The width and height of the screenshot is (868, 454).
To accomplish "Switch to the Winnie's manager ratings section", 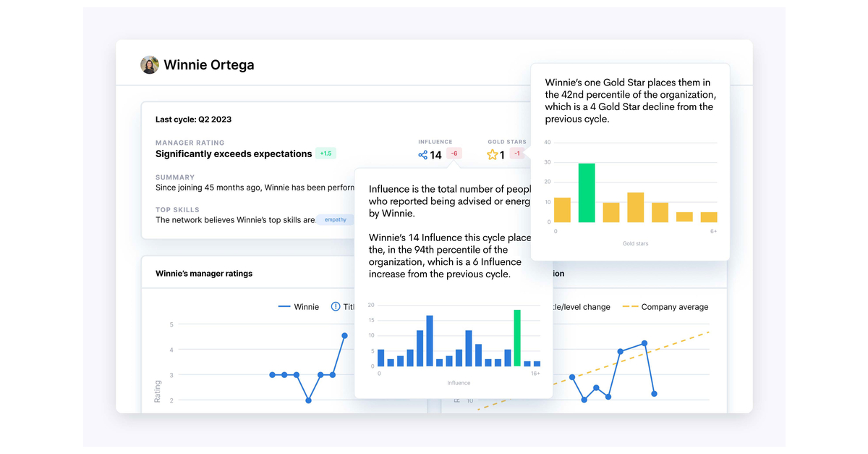I will 203,273.
